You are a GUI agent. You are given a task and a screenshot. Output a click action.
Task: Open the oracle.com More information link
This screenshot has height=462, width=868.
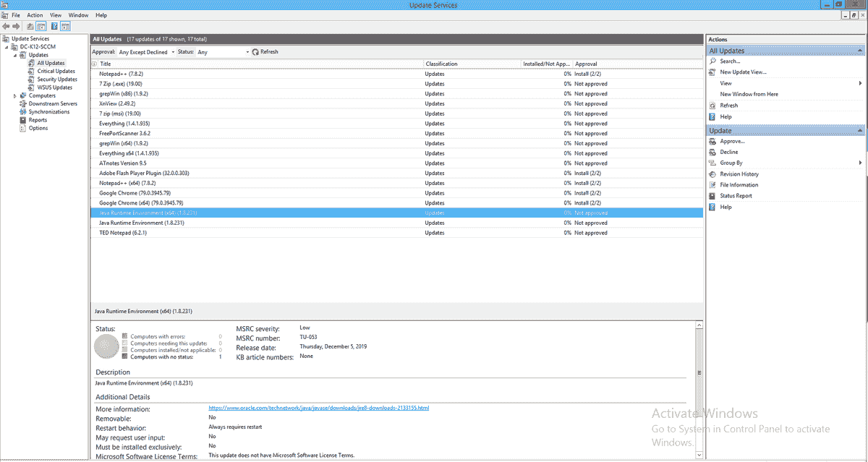(x=319, y=408)
